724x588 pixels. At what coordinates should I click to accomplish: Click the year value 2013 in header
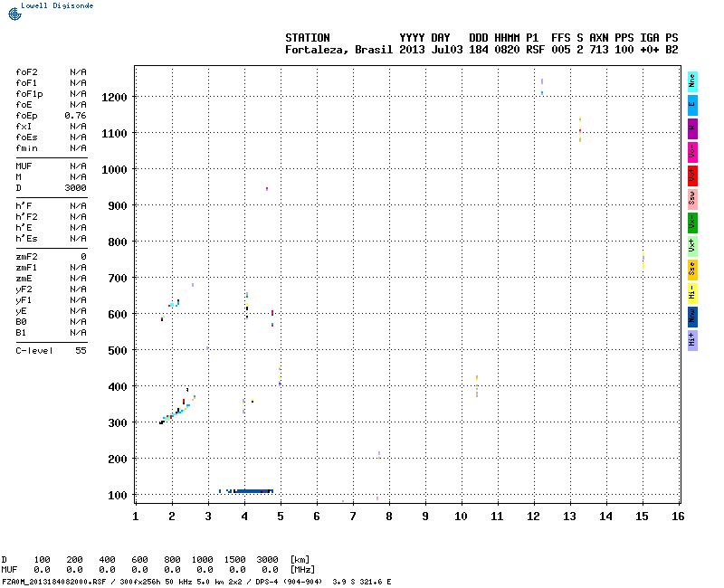(412, 50)
